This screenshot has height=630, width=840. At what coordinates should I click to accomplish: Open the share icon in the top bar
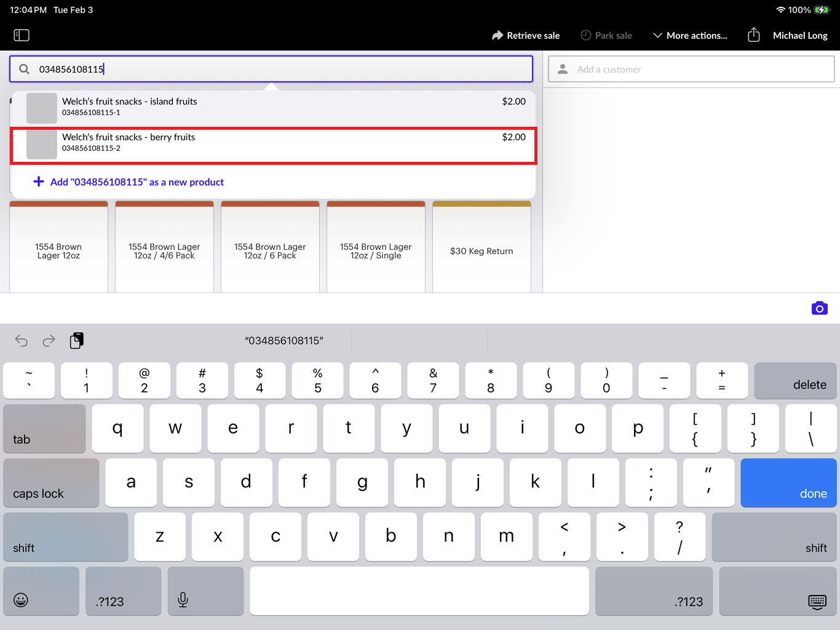point(753,34)
